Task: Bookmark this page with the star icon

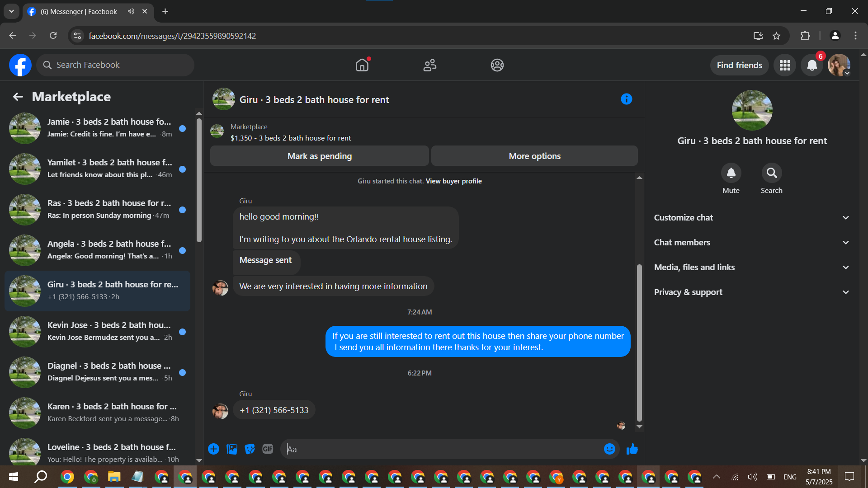Action: click(x=776, y=36)
